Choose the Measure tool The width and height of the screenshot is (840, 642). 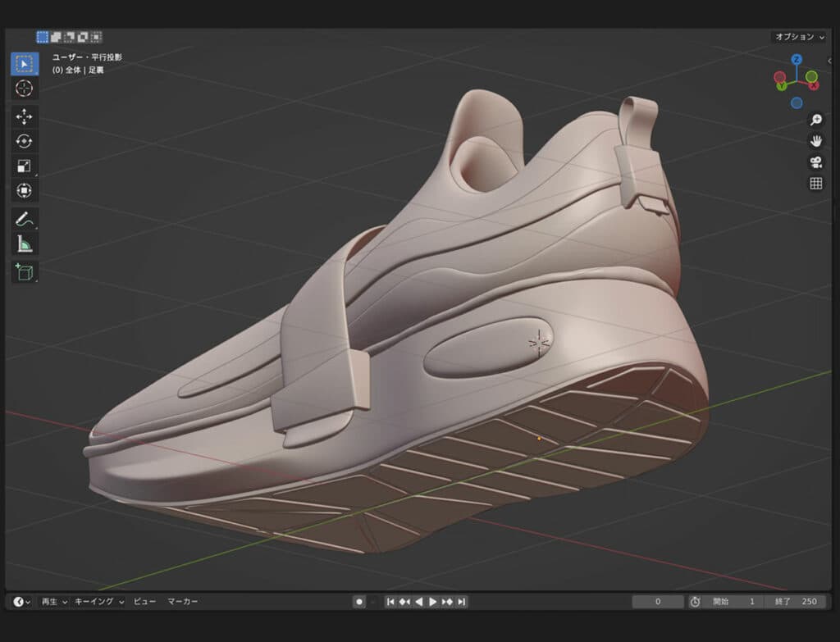[25, 244]
